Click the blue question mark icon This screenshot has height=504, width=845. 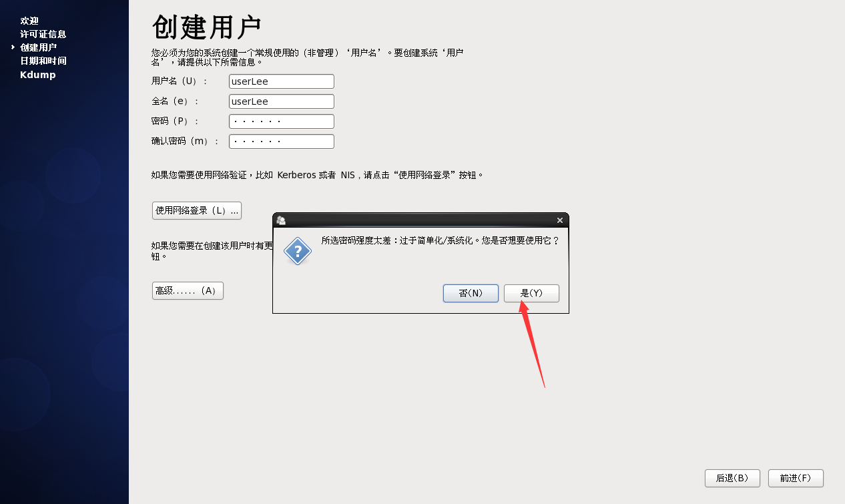point(298,251)
